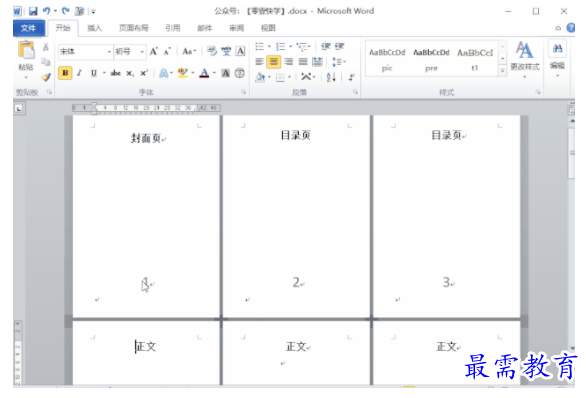
Task: Click the phonetic guide 變 icon
Action: pyautogui.click(x=226, y=52)
